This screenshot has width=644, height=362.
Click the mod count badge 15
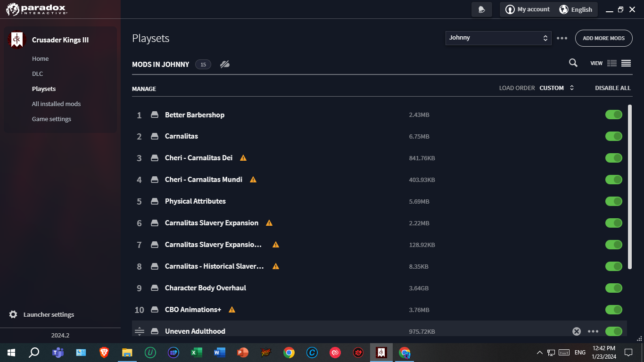point(203,65)
